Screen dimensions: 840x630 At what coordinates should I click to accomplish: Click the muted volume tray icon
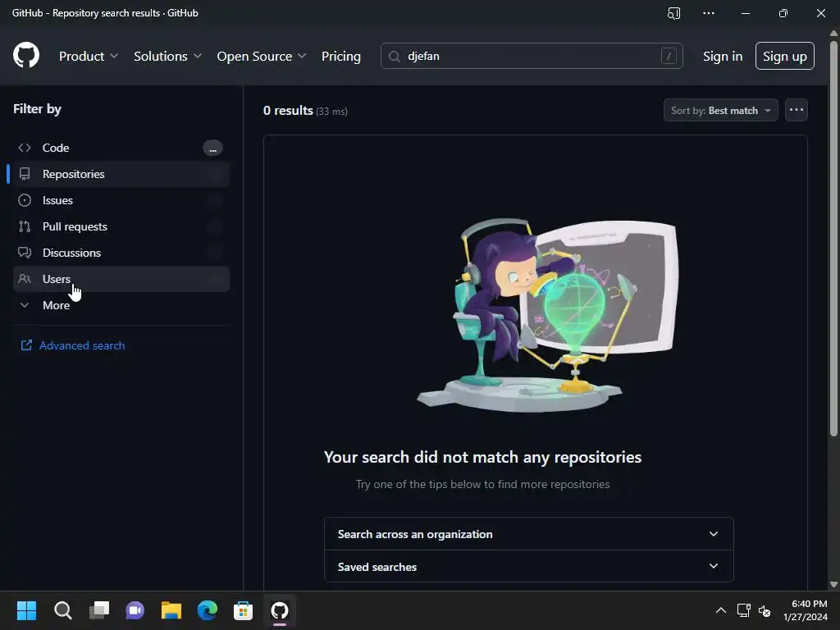(x=765, y=610)
